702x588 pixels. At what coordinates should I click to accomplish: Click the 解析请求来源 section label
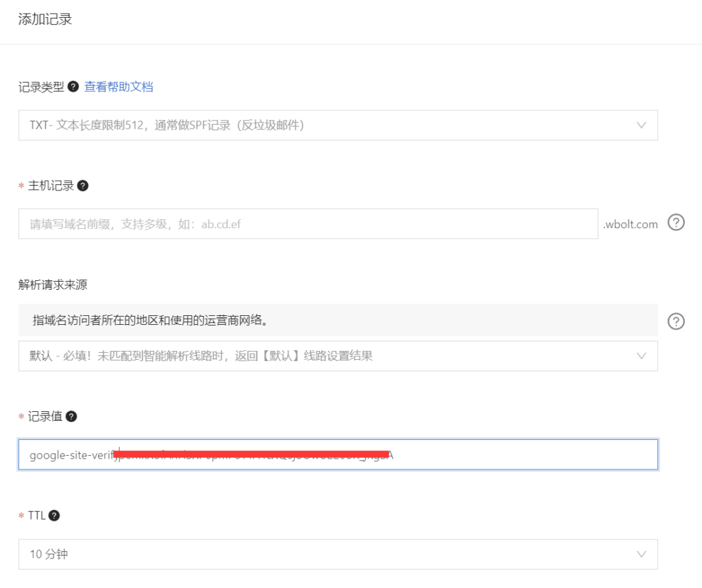(x=53, y=284)
